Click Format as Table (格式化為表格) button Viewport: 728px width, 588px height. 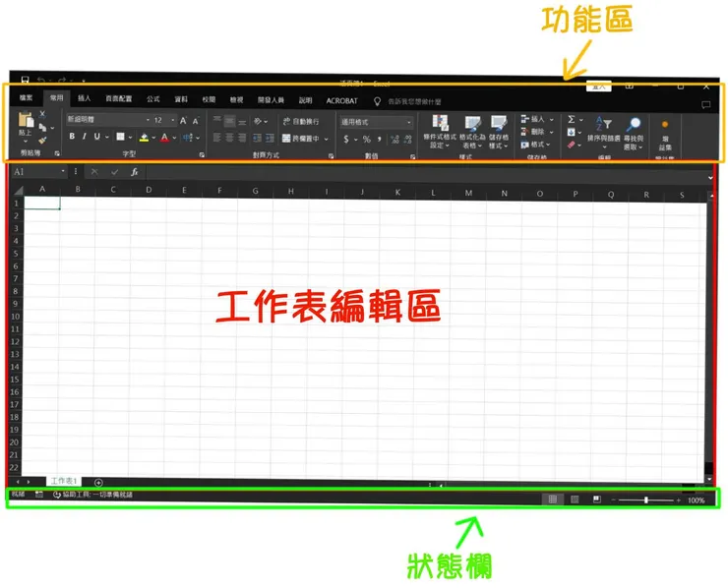(x=472, y=133)
